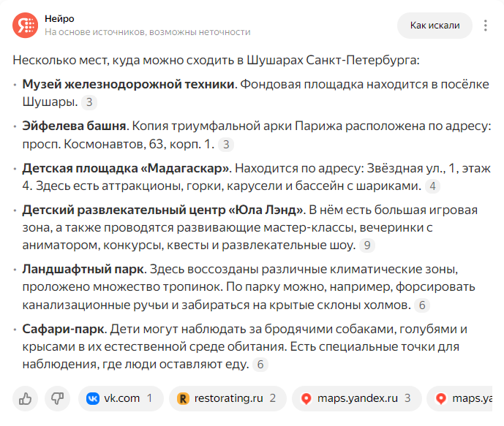Click citation 9 after Юла Лэнд description
The width and height of the screenshot is (504, 426).
click(x=367, y=246)
